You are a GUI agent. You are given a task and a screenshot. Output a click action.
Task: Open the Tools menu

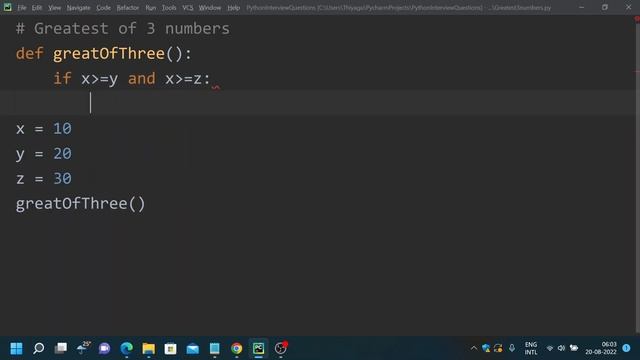(169, 8)
